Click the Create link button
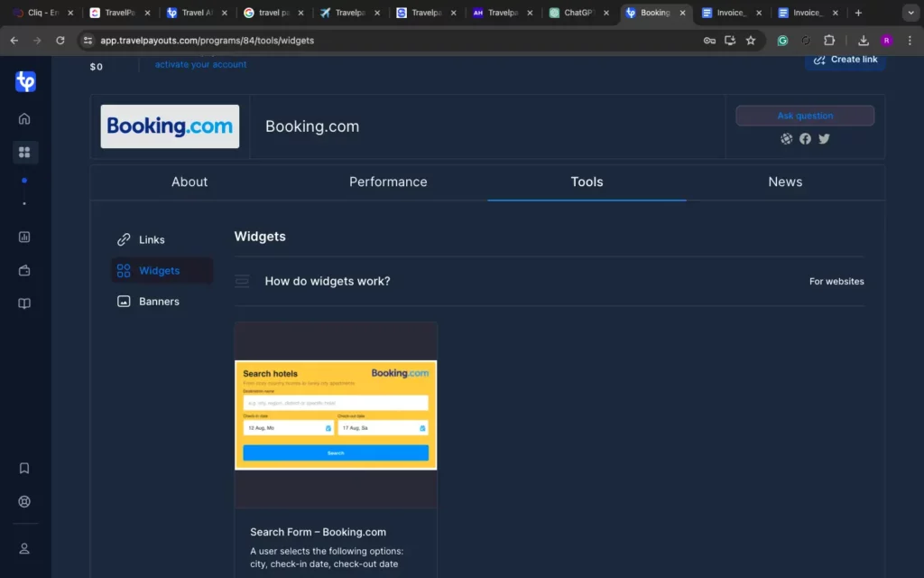 coord(845,60)
